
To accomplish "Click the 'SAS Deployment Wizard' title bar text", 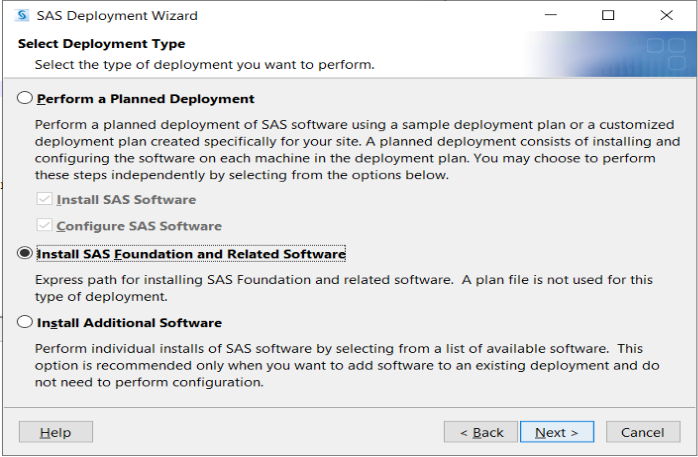I will click(117, 16).
